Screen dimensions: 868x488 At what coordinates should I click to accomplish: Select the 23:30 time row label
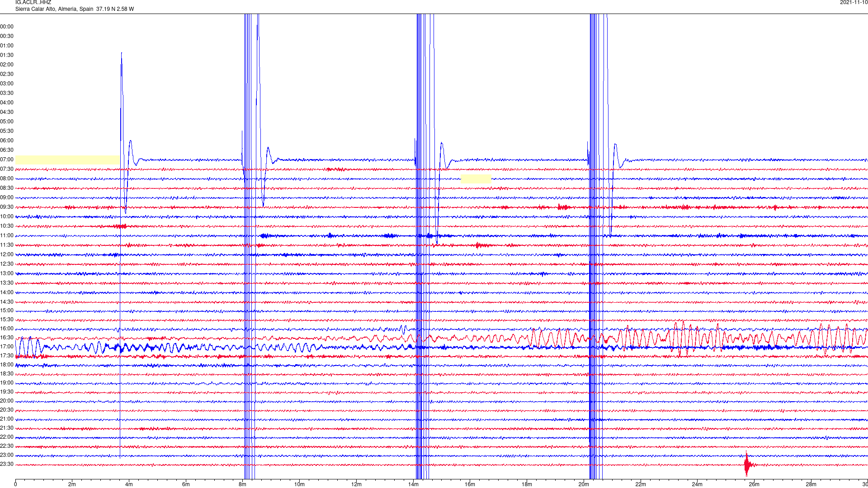[x=7, y=464]
